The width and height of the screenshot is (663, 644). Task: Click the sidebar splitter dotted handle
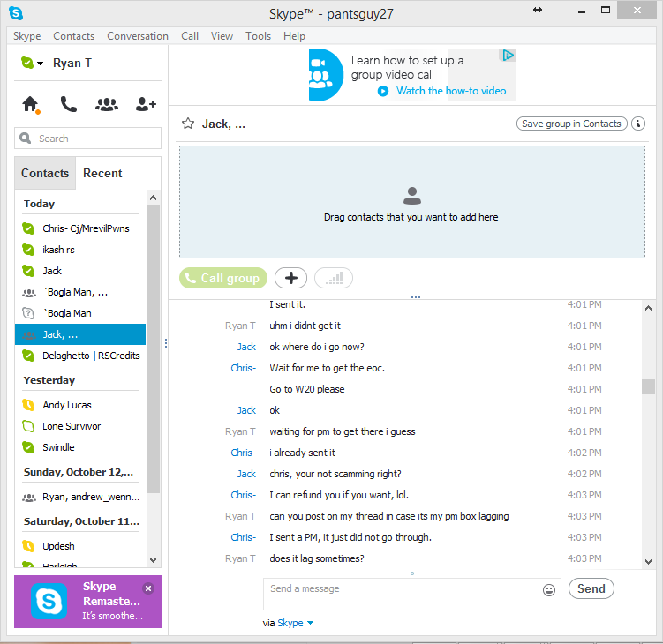point(166,343)
